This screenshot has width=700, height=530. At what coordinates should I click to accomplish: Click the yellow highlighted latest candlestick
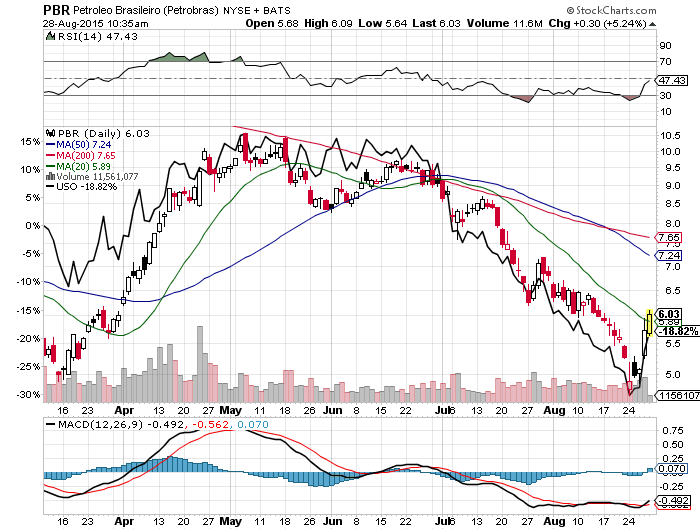pyautogui.click(x=650, y=323)
